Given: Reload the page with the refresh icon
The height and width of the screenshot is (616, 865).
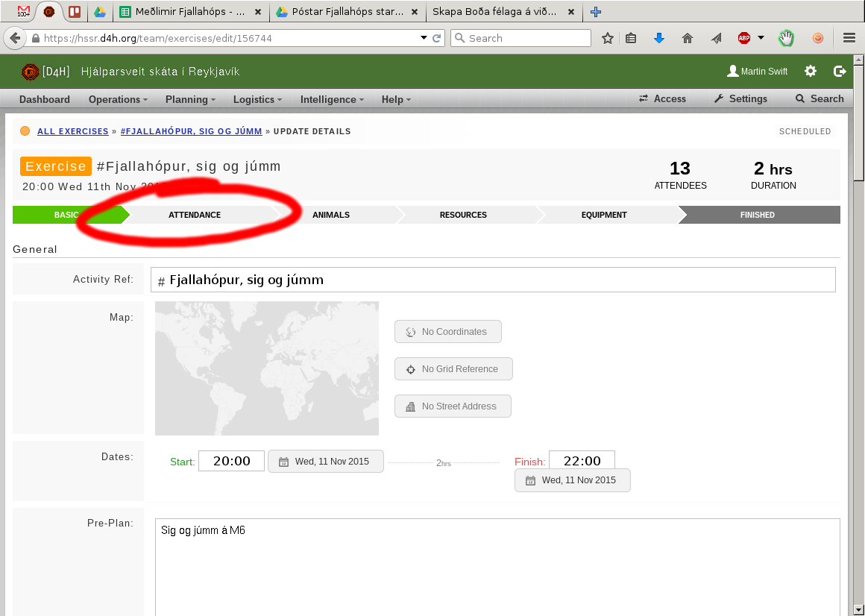Looking at the screenshot, I should tap(436, 38).
